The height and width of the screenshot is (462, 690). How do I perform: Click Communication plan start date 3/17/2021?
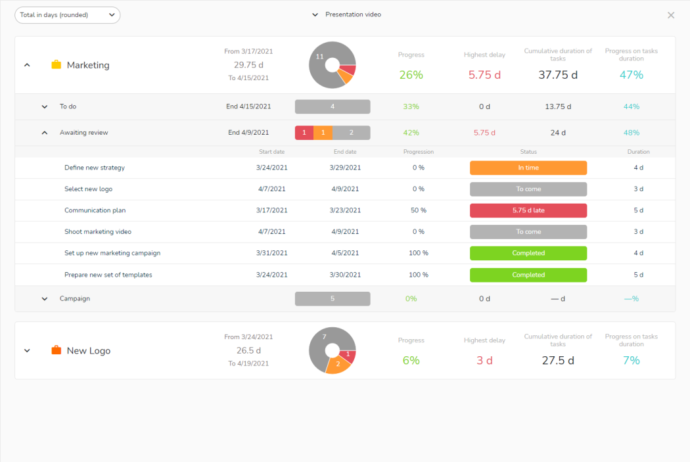tap(272, 210)
